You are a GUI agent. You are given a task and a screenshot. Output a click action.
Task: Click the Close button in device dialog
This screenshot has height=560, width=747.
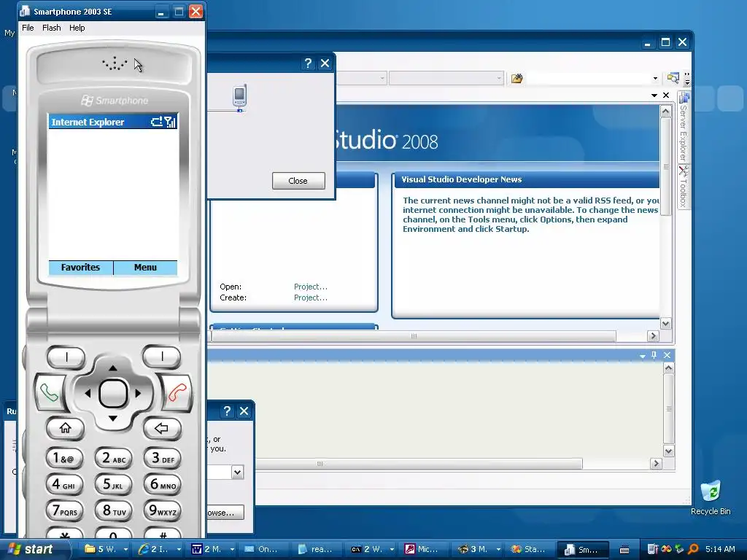tap(298, 181)
